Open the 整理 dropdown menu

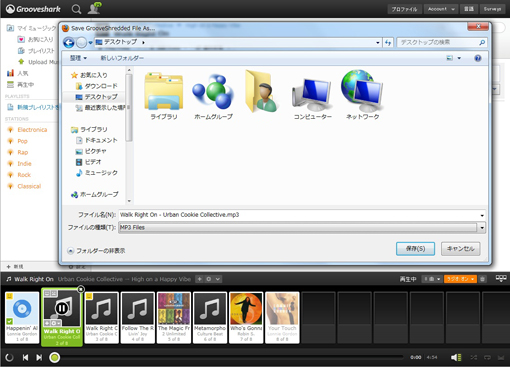pos(78,58)
